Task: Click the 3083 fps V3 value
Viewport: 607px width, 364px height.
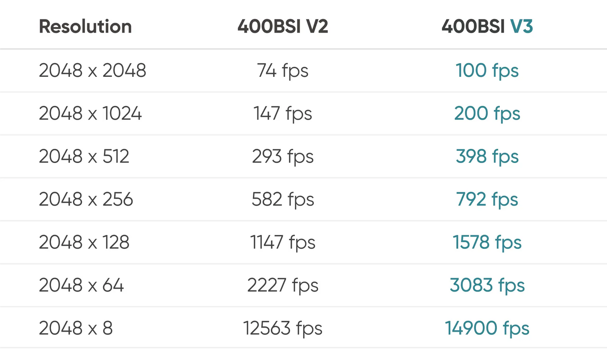Action: click(x=487, y=285)
